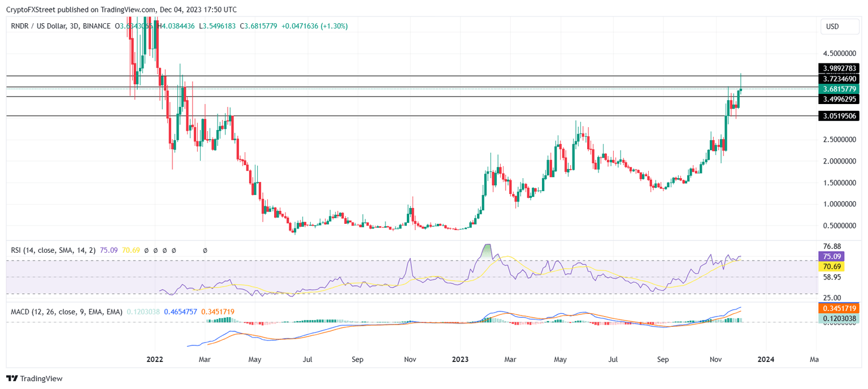Toggle the RSI (14, close, SMA, 14, 2) indicator

point(52,250)
